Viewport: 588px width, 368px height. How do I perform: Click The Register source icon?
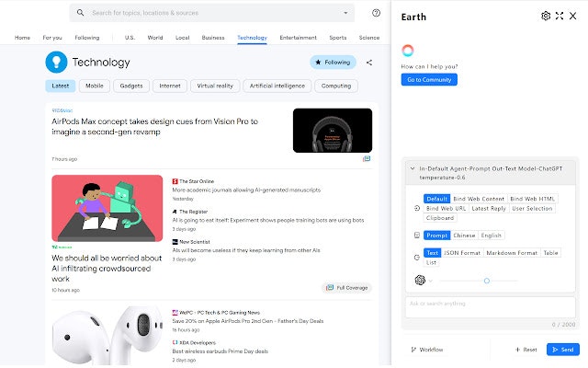[175, 212]
